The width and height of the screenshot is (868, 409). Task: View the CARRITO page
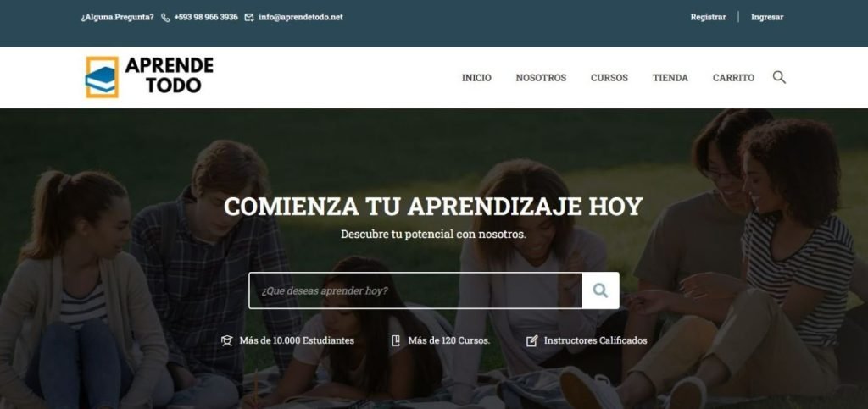pyautogui.click(x=733, y=78)
